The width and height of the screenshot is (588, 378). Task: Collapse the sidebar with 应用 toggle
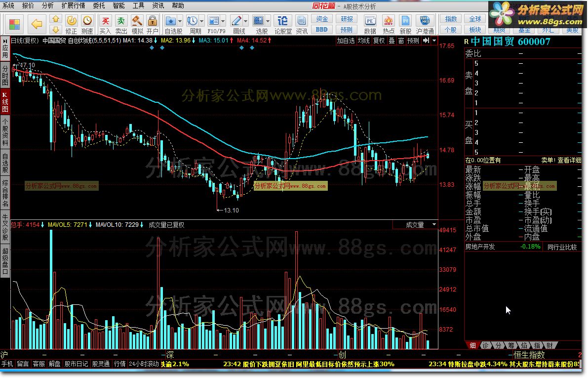pos(5,48)
